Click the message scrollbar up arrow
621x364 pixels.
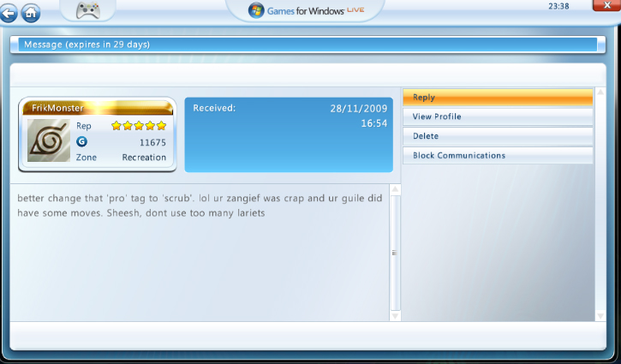395,190
